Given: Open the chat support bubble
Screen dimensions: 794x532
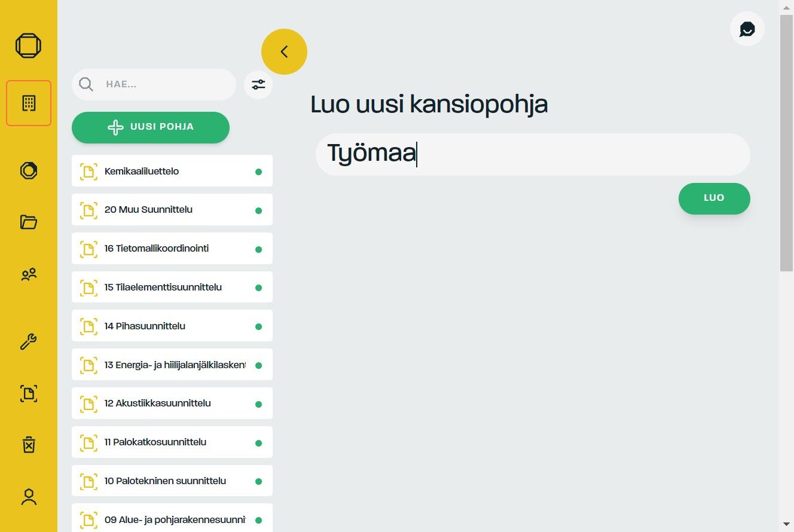Looking at the screenshot, I should click(747, 29).
